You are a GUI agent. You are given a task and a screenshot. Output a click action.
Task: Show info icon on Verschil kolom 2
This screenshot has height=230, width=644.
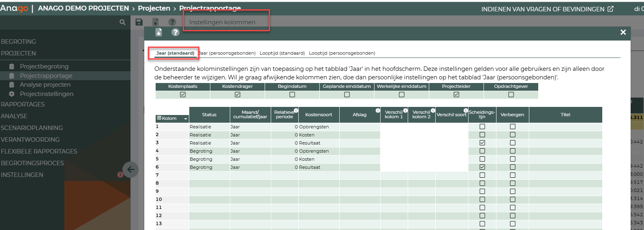[x=433, y=110]
